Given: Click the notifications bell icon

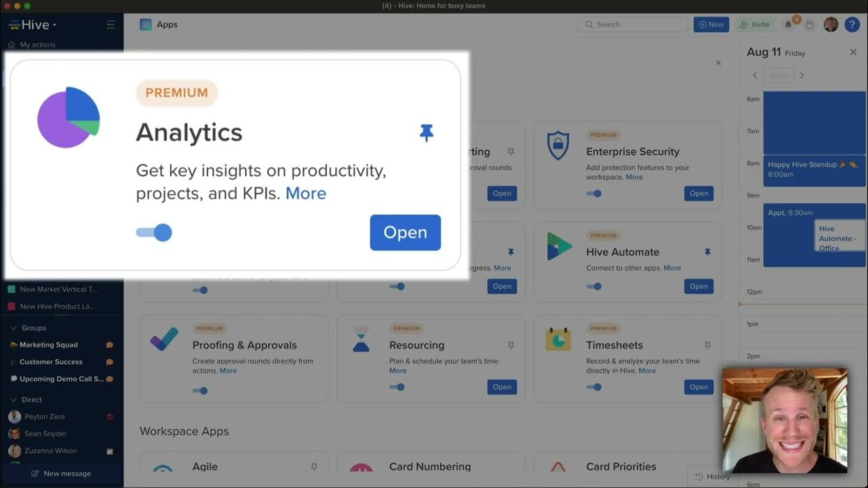Looking at the screenshot, I should (788, 24).
